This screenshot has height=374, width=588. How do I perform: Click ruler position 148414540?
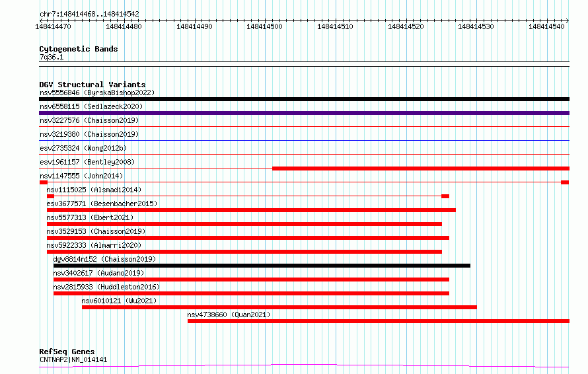coord(546,26)
